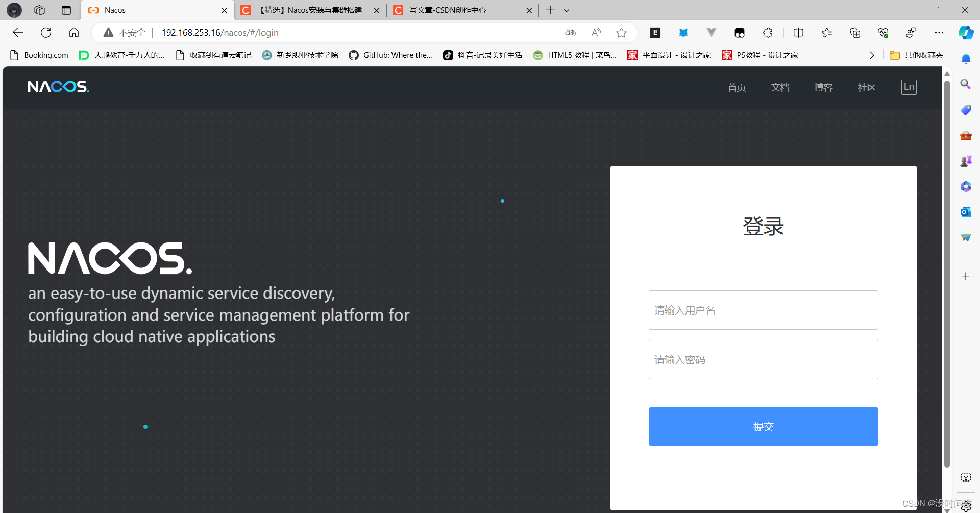The width and height of the screenshot is (980, 513).
Task: Open the 其他收藏夹 bookmarks folder
Action: pyautogui.click(x=916, y=55)
